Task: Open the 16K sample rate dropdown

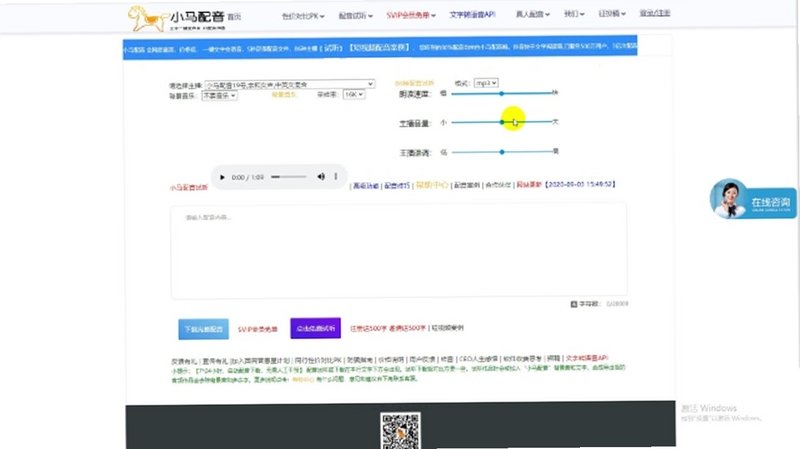Action: click(x=354, y=94)
